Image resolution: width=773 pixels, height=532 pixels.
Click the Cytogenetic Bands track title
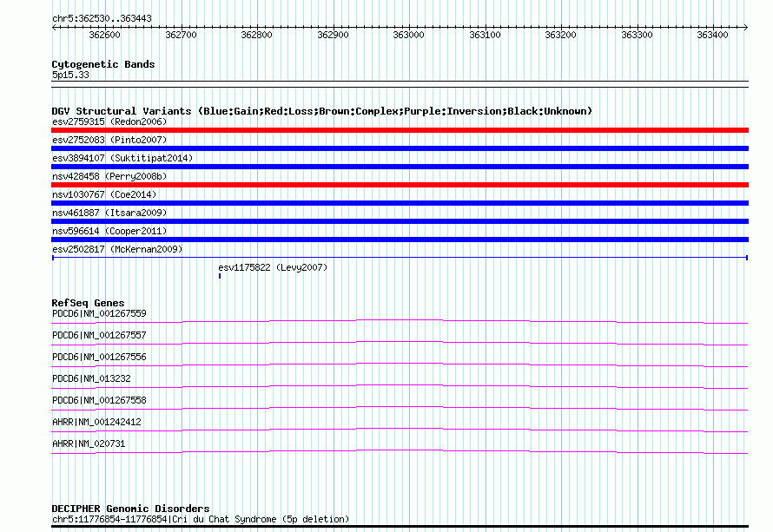pos(103,64)
